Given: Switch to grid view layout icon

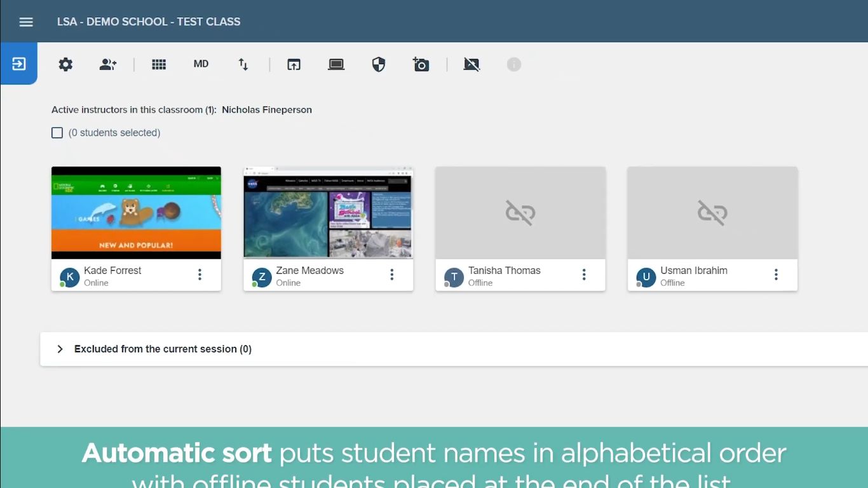Looking at the screenshot, I should tap(159, 64).
